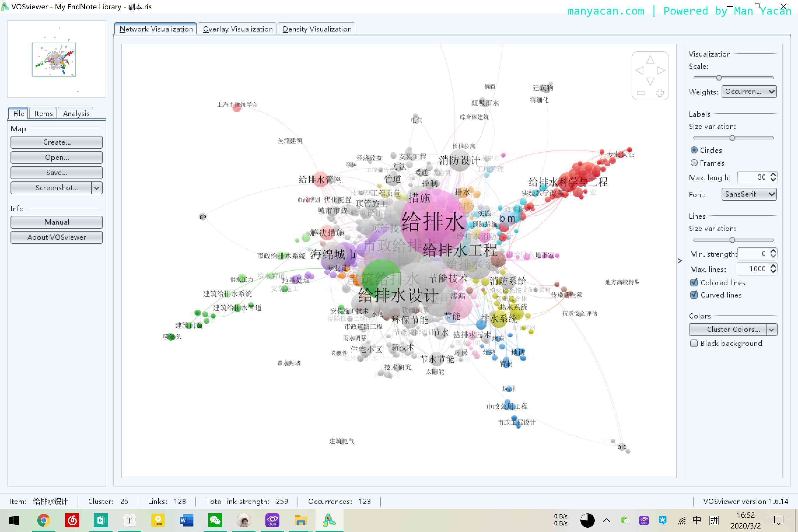Zoom in with the plus icon
Screen dimensions: 798x532
(x=659, y=93)
